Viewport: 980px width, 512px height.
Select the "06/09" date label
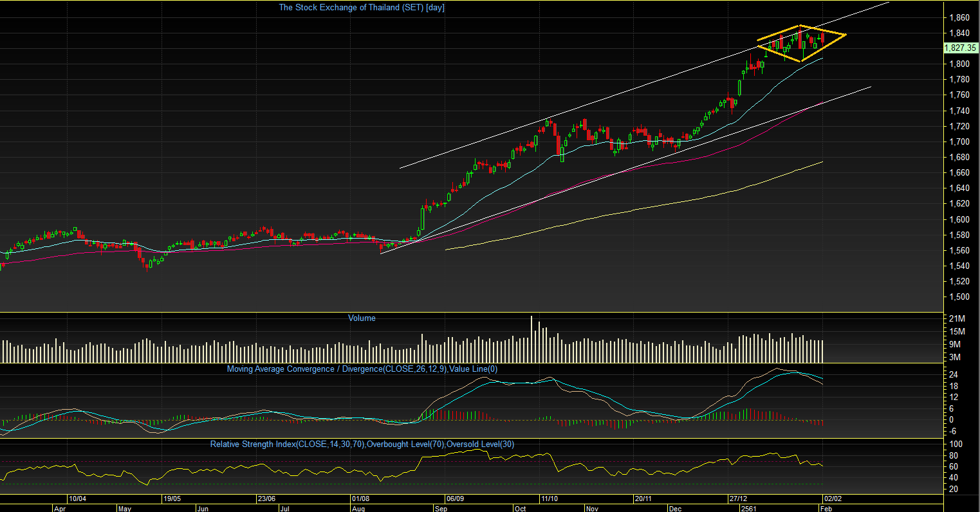click(455, 498)
